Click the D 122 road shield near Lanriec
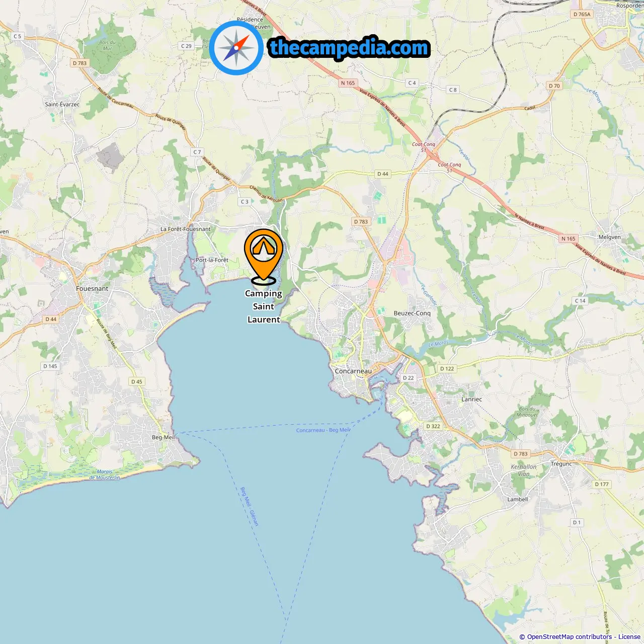 [447, 368]
